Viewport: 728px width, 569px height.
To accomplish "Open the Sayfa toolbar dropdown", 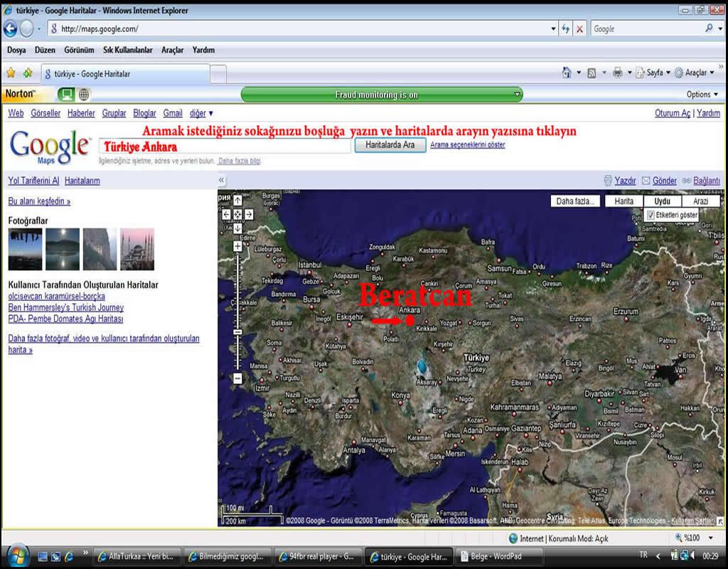I will [x=654, y=73].
